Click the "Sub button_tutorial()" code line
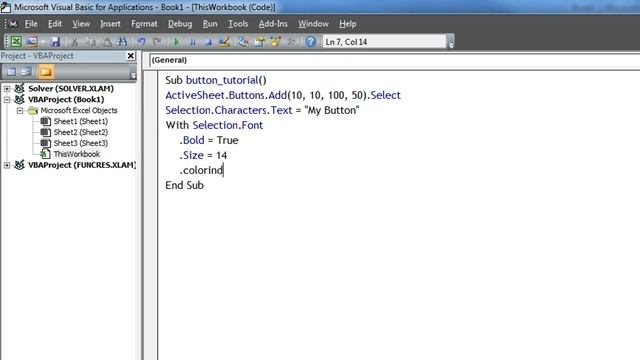The width and height of the screenshot is (640, 360). (x=216, y=80)
